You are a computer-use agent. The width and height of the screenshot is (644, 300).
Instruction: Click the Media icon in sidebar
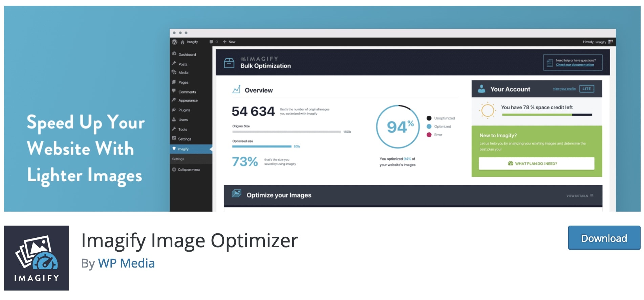pos(174,72)
